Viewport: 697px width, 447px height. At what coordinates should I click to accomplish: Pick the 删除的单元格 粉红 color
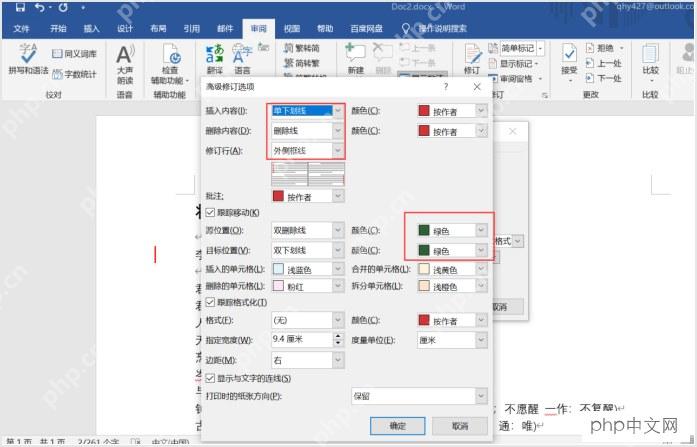coord(308,286)
